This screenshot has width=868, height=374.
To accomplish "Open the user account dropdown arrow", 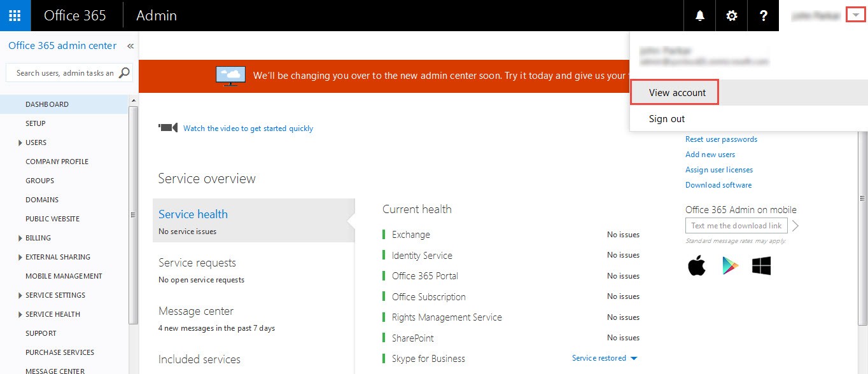I will tap(856, 15).
